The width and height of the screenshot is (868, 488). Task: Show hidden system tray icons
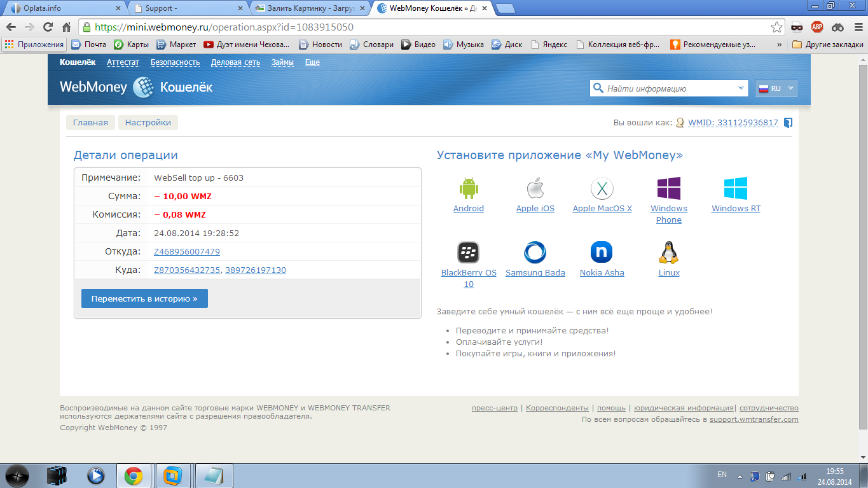point(740,476)
